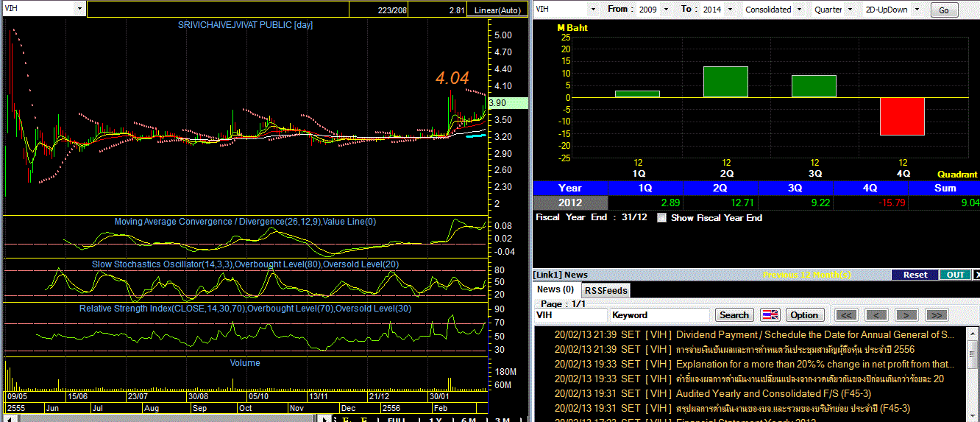
Task: Click the Sum value 9.04 cell
Action: pyautogui.click(x=945, y=203)
